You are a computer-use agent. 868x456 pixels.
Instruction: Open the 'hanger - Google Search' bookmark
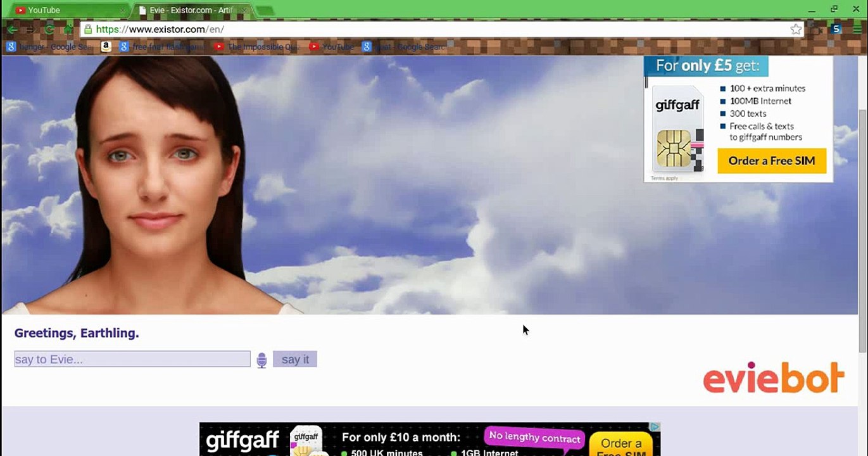[x=49, y=46]
